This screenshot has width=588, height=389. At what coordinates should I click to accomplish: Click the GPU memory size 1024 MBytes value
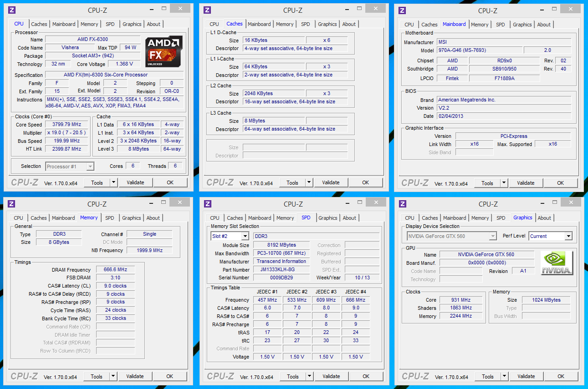pyautogui.click(x=546, y=300)
